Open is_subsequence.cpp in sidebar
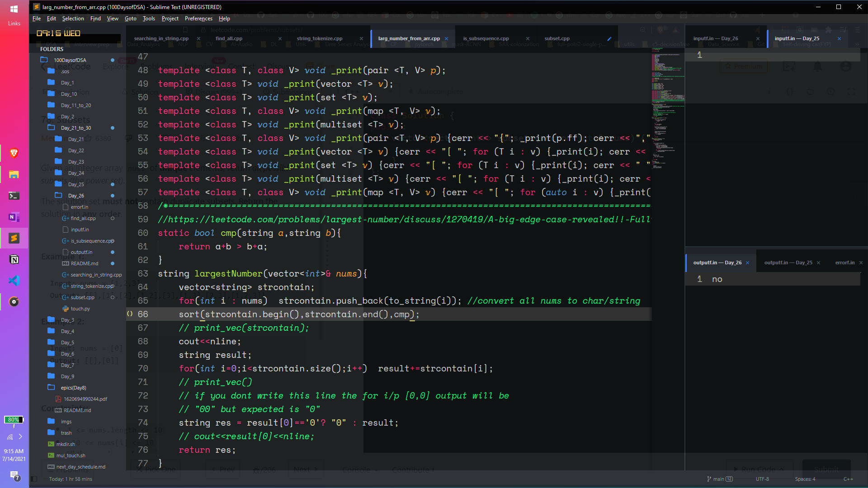 point(92,241)
